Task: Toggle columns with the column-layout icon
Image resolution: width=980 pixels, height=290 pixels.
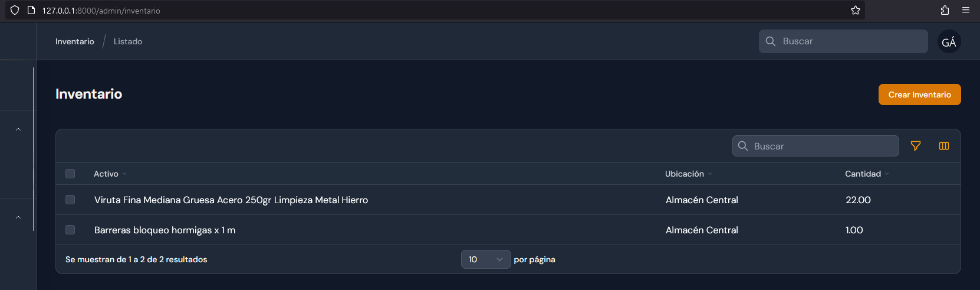Action: tap(944, 146)
